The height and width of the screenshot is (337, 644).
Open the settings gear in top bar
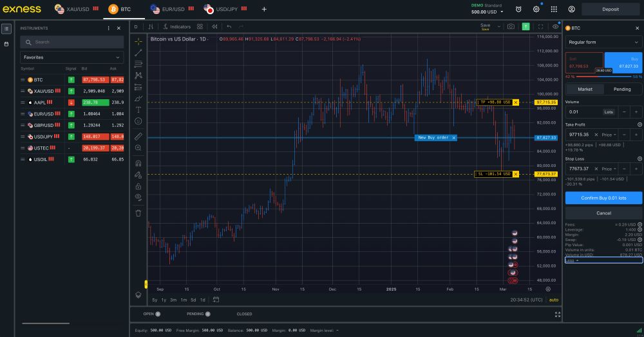[536, 9]
